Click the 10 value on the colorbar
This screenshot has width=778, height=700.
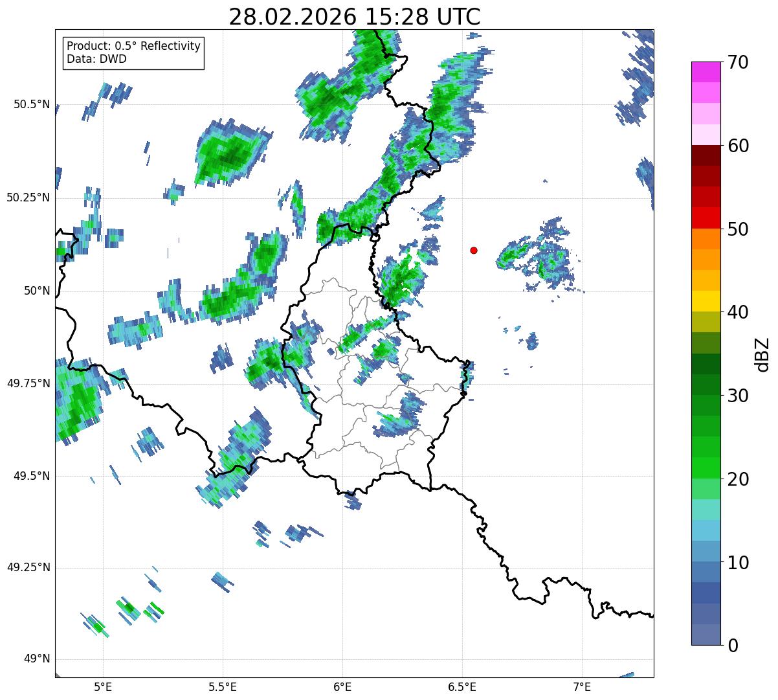click(738, 563)
